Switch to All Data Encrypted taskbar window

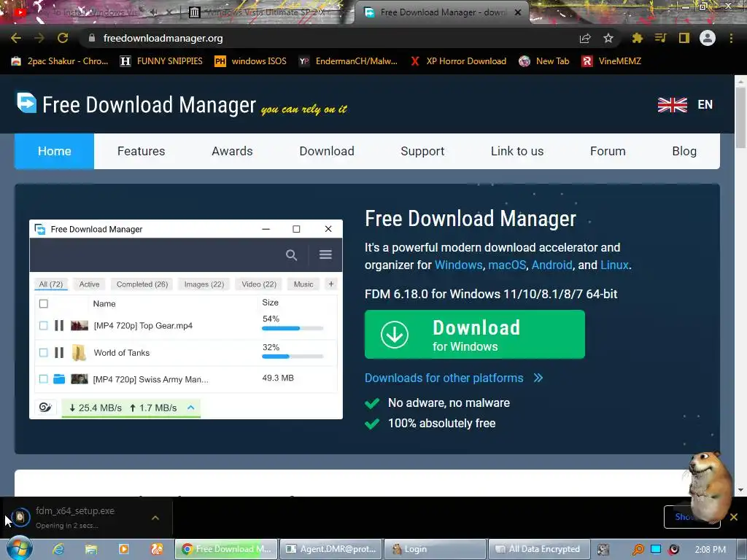(x=539, y=549)
